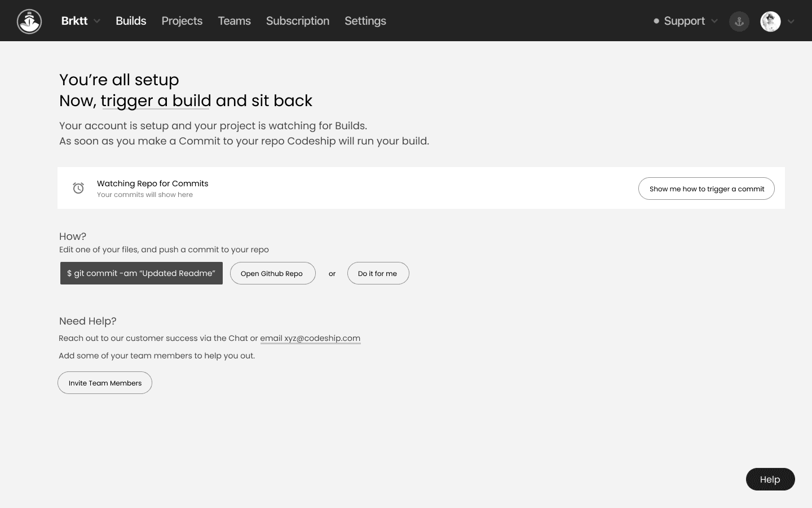Viewport: 812px width, 508px height.
Task: Click the git commit command box
Action: 142,273
